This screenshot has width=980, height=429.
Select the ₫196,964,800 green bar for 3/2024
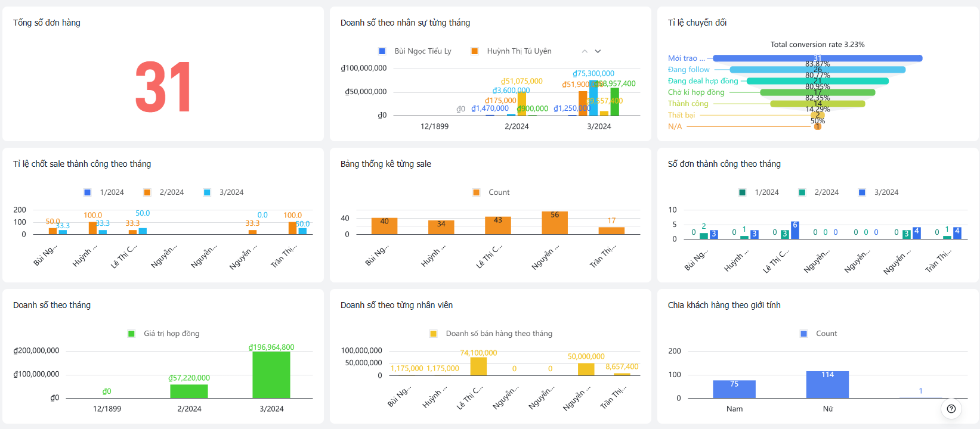tap(271, 375)
